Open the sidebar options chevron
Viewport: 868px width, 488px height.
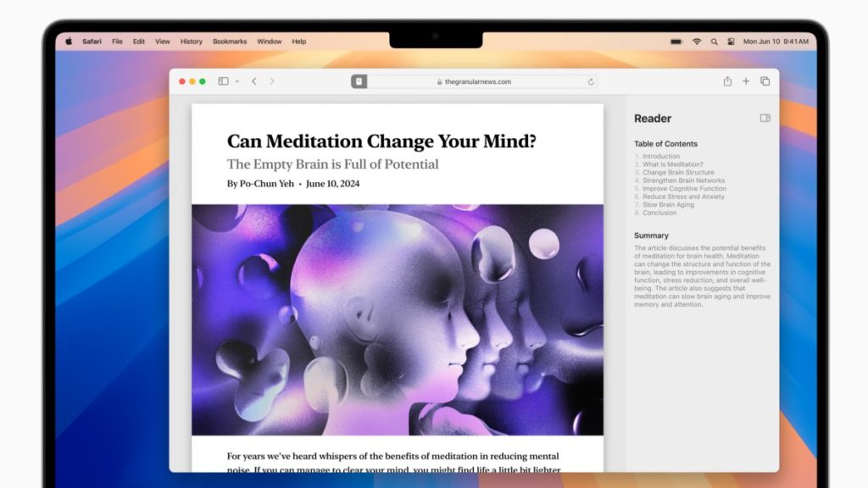236,81
